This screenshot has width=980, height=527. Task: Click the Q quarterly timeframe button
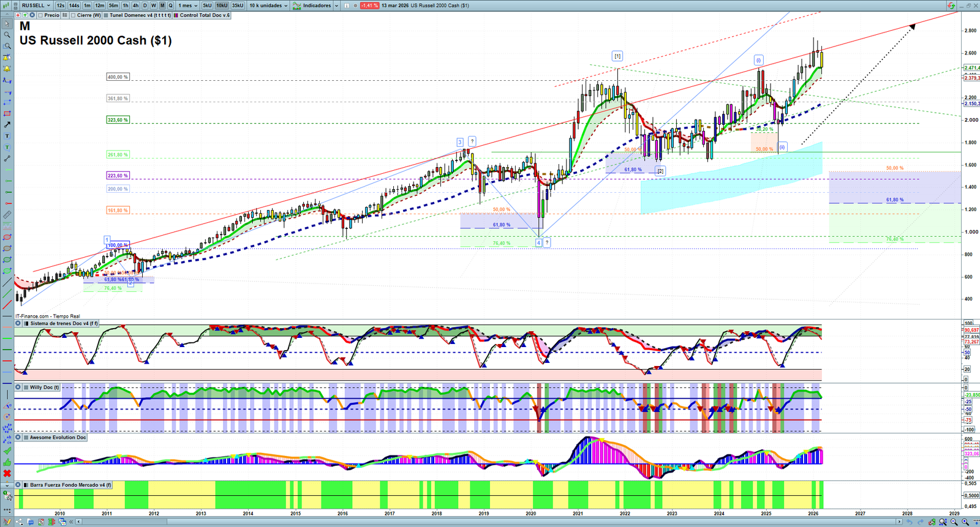[x=171, y=6]
